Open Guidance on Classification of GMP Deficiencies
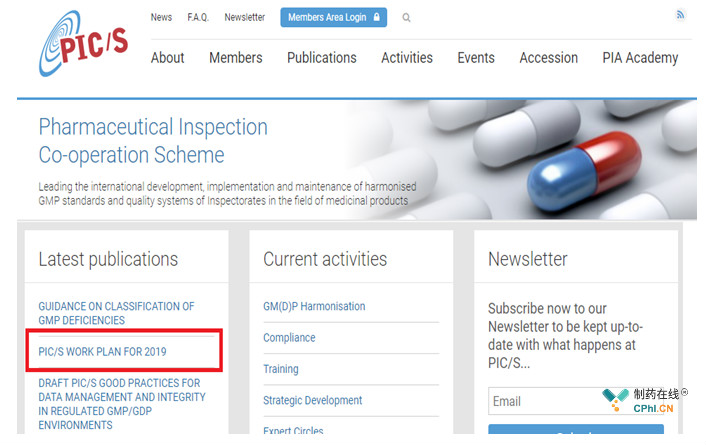The image size is (706, 445). (116, 313)
